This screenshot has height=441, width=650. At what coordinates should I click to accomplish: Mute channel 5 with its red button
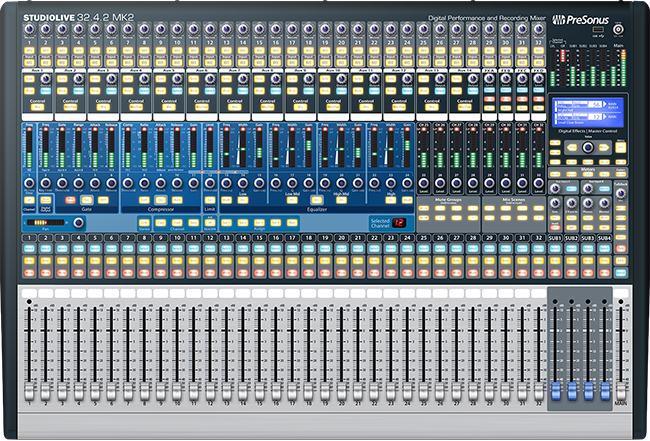(95, 273)
